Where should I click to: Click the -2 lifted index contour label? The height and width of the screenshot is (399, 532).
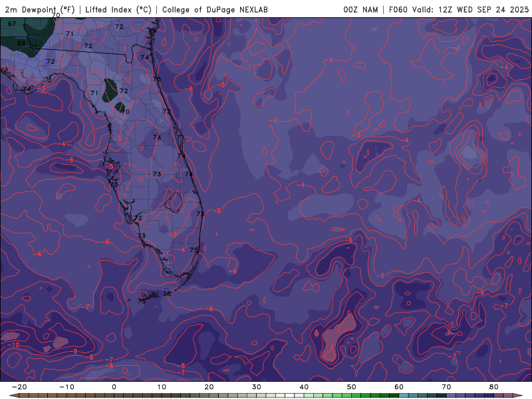[457, 48]
